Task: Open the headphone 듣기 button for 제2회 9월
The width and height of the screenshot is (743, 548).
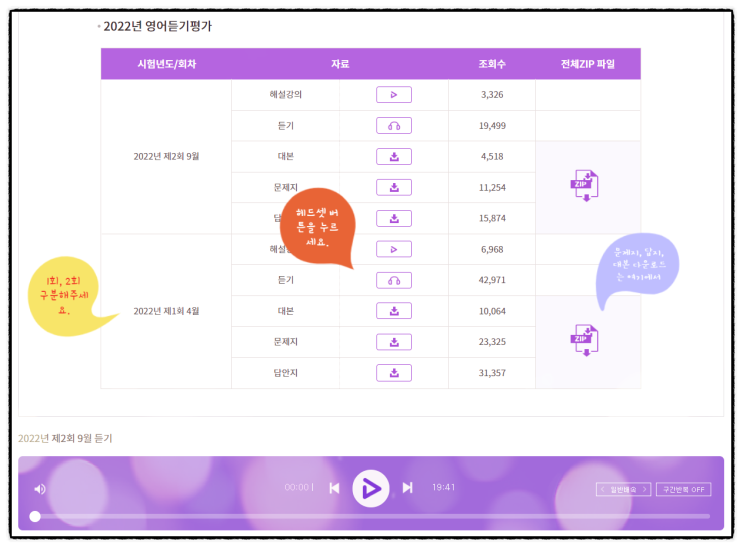Action: click(x=394, y=126)
